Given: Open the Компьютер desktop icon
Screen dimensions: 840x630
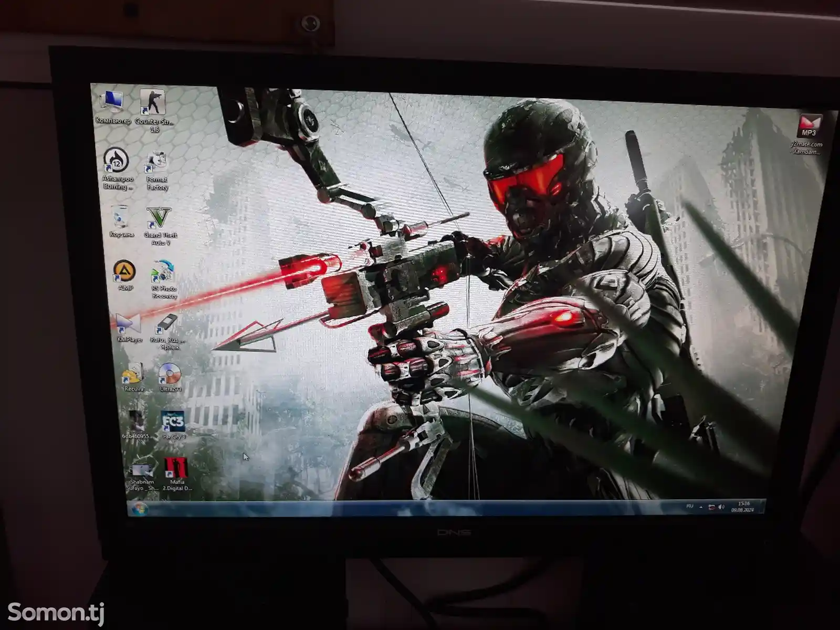Looking at the screenshot, I should pyautogui.click(x=113, y=108).
